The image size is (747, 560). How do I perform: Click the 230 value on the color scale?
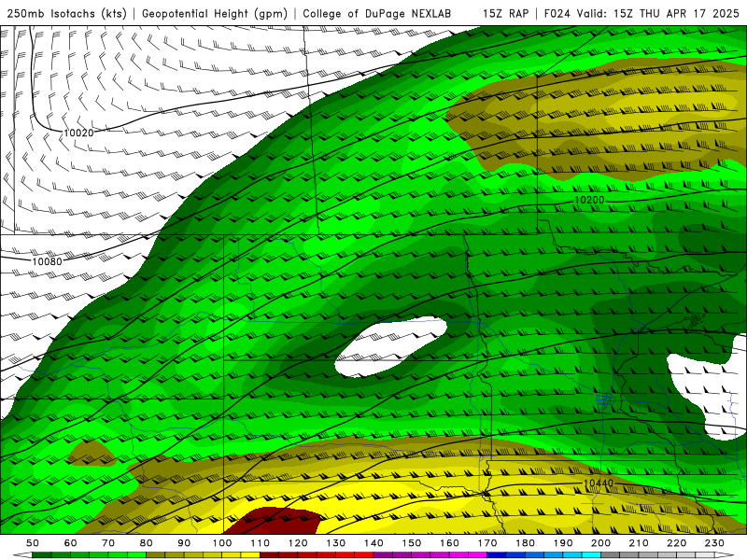point(714,543)
